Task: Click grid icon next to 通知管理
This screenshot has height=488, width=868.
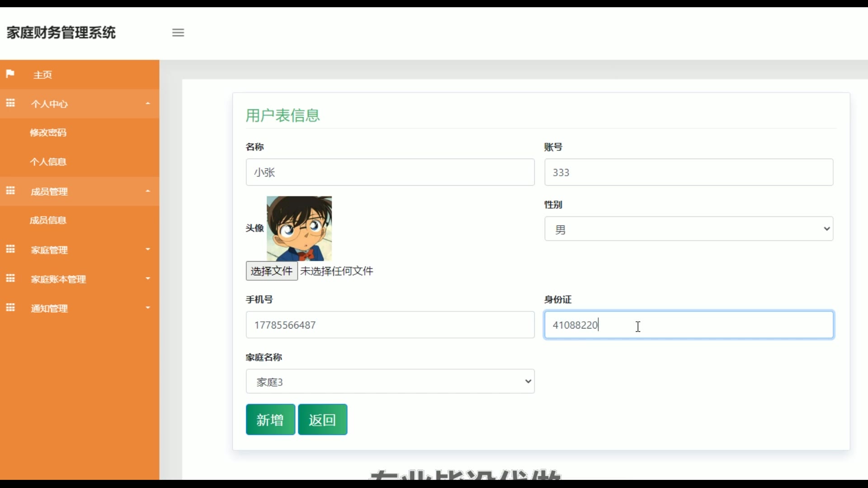Action: tap(10, 308)
